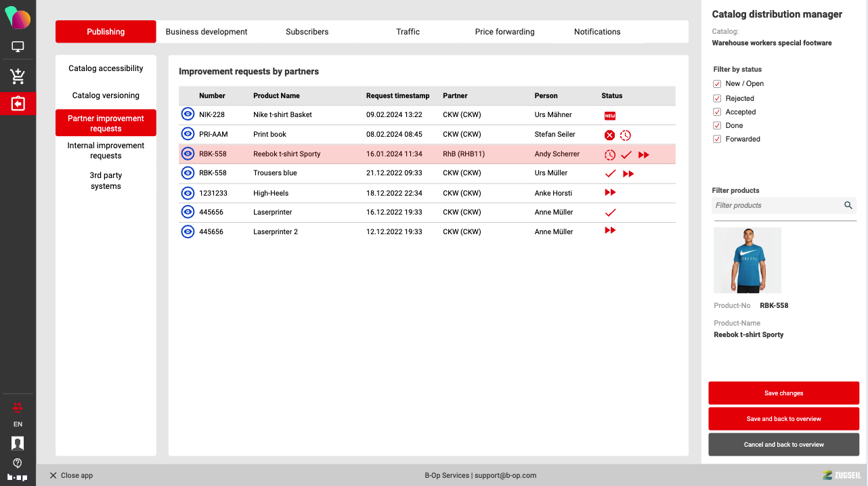View details of NIK-228 via eye icon

[188, 114]
